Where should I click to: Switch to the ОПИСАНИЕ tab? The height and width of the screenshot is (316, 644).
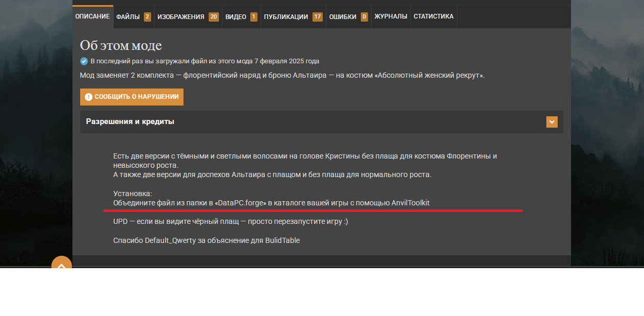click(93, 16)
